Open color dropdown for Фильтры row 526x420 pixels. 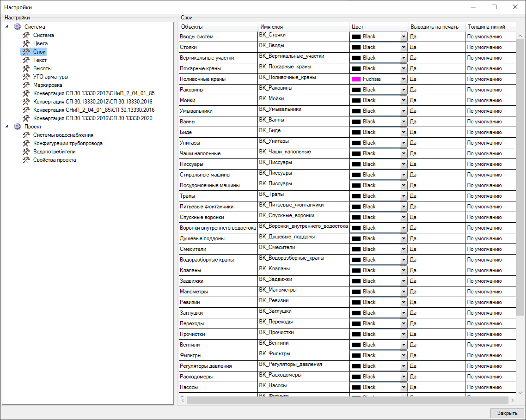click(x=404, y=355)
